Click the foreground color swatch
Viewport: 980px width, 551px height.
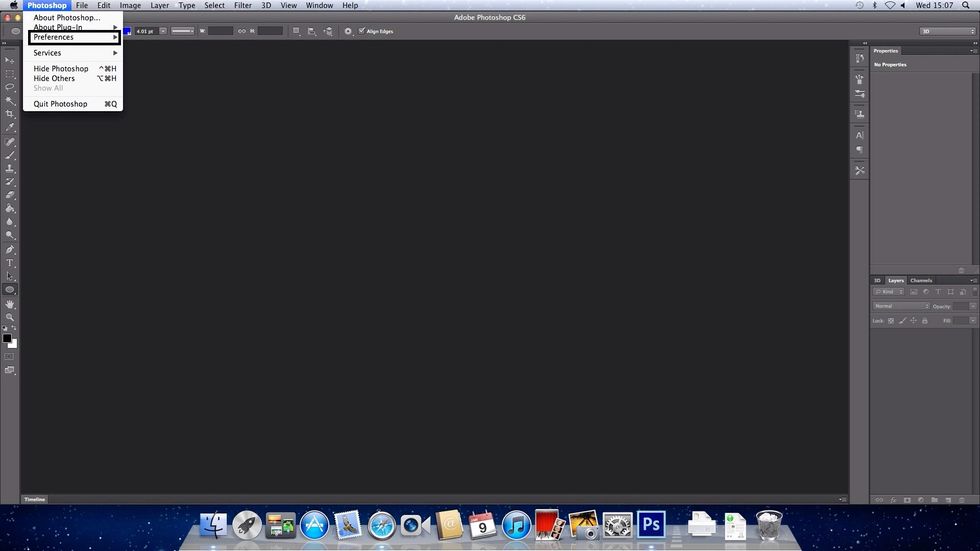pyautogui.click(x=7, y=339)
